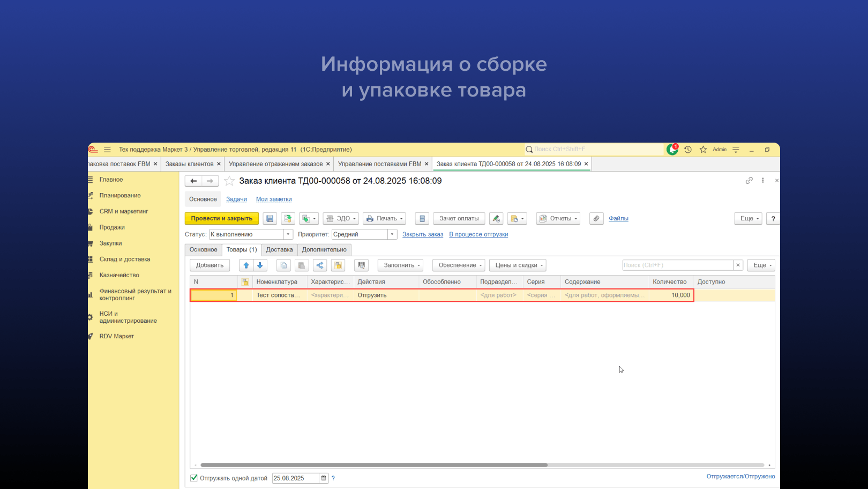Move the row up with the blue up arrow
Screen dimensions: 868x489
click(246, 265)
